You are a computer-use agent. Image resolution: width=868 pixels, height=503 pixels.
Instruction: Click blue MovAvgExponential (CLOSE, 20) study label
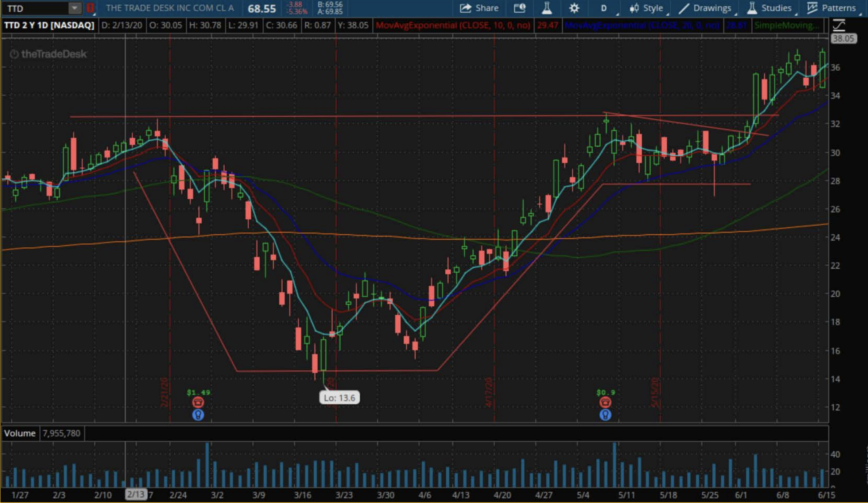pyautogui.click(x=642, y=25)
